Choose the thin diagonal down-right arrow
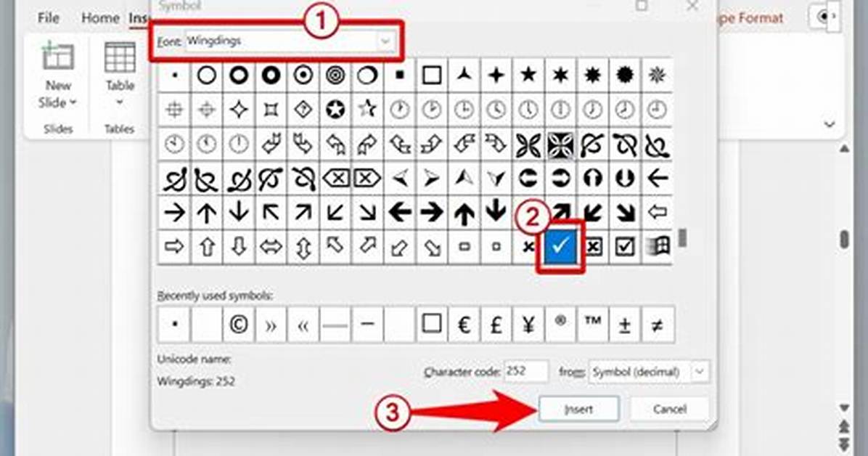The image size is (868, 456). point(367,212)
